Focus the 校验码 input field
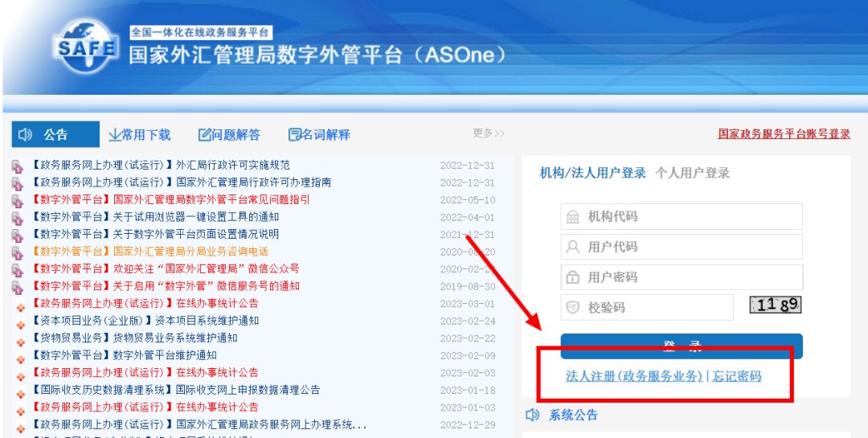This screenshot has height=438, width=868. [647, 307]
